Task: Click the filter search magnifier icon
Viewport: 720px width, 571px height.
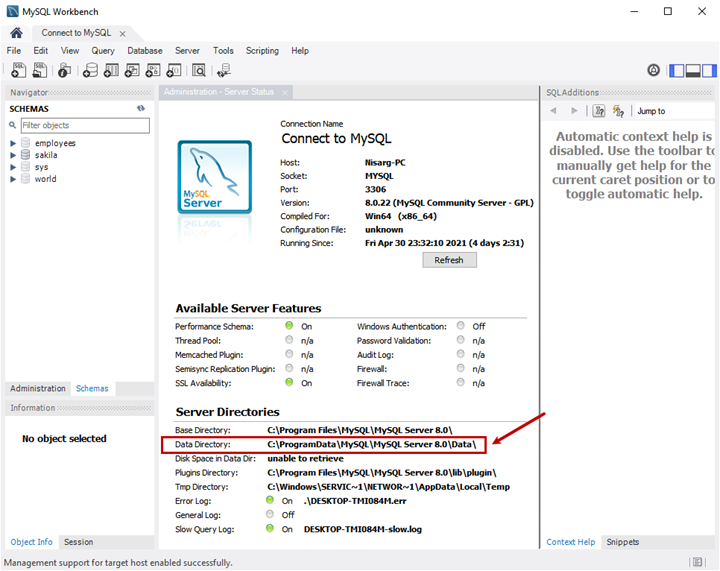Action: [13, 125]
